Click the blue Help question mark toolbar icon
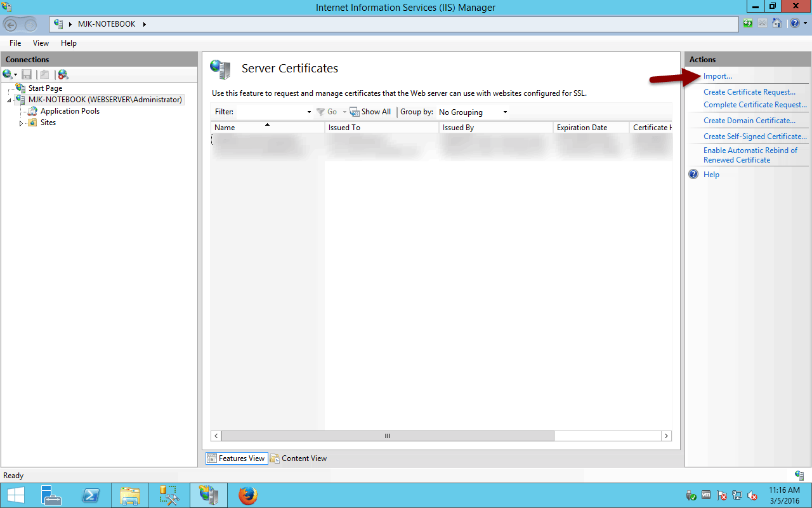Viewport: 812px width, 508px height. click(x=795, y=24)
